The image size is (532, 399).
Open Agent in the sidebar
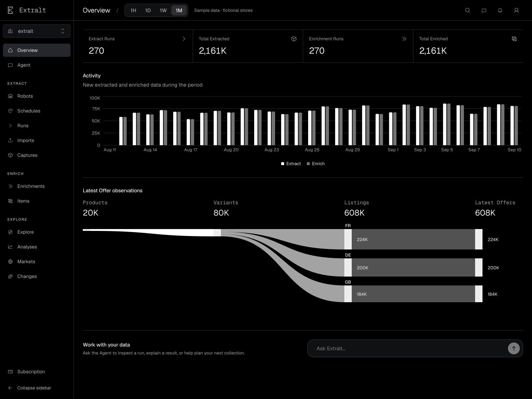point(37,65)
